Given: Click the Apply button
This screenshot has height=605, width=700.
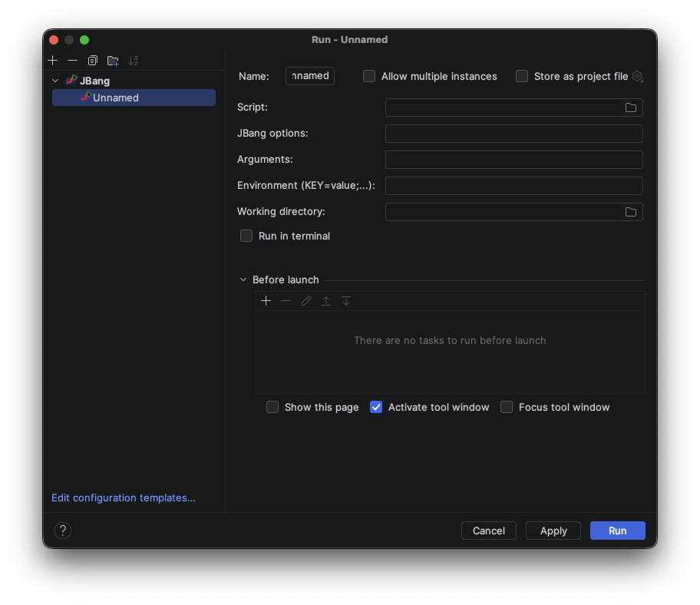Looking at the screenshot, I should 553,531.
